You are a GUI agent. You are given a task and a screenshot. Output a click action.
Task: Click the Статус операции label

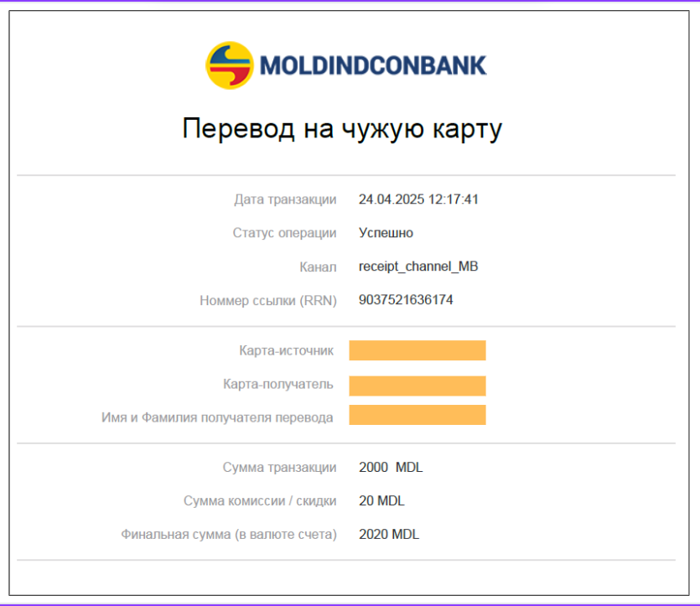284,233
